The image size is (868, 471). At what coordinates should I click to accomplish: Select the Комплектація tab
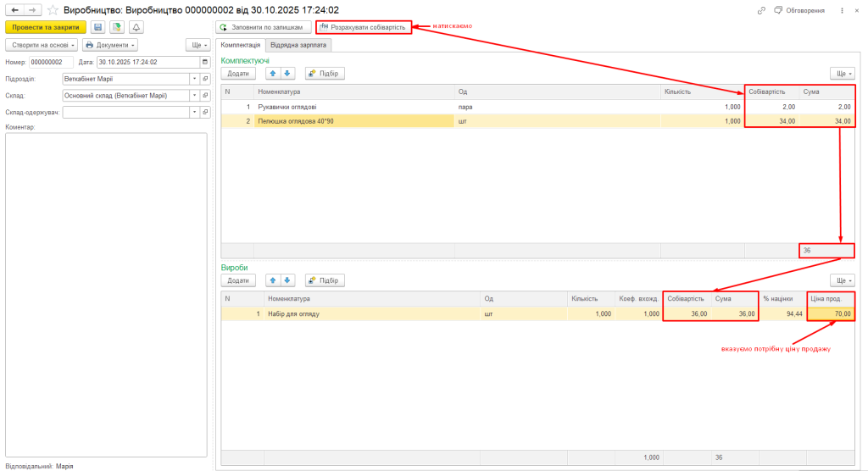[x=240, y=45]
